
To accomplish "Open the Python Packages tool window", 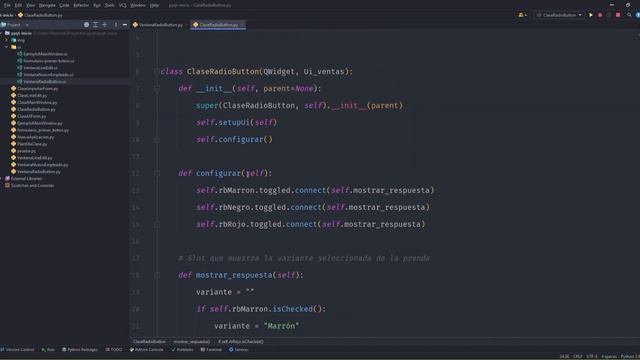I will click(80, 350).
